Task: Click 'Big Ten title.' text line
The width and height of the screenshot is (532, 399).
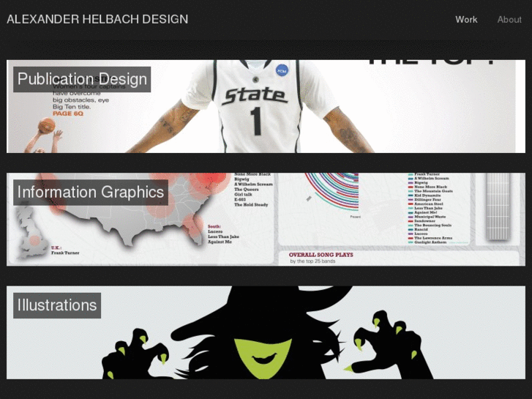Action: click(x=72, y=107)
